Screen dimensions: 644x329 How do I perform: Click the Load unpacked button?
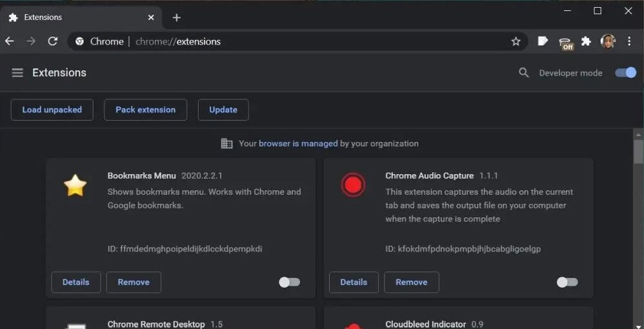[x=52, y=110]
